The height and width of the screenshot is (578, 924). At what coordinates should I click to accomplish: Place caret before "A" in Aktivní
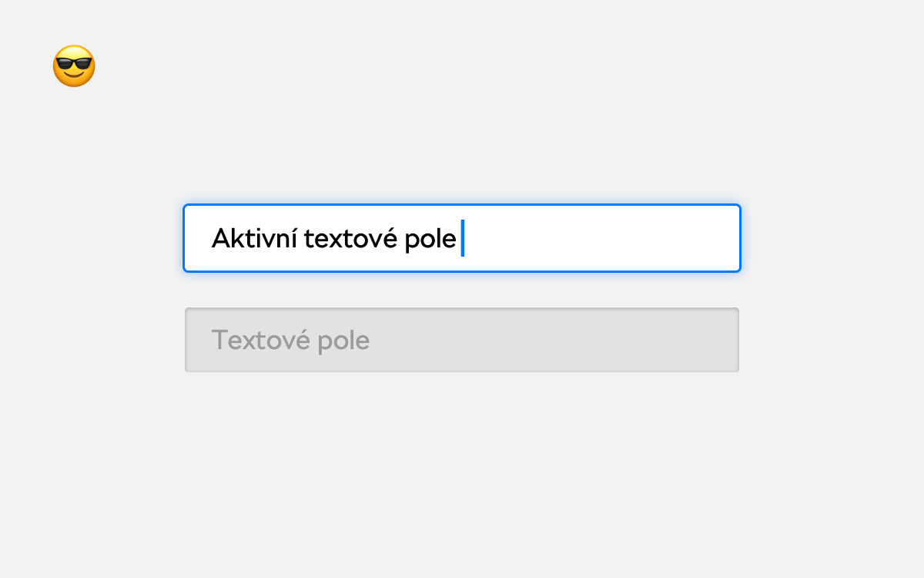pyautogui.click(x=212, y=239)
